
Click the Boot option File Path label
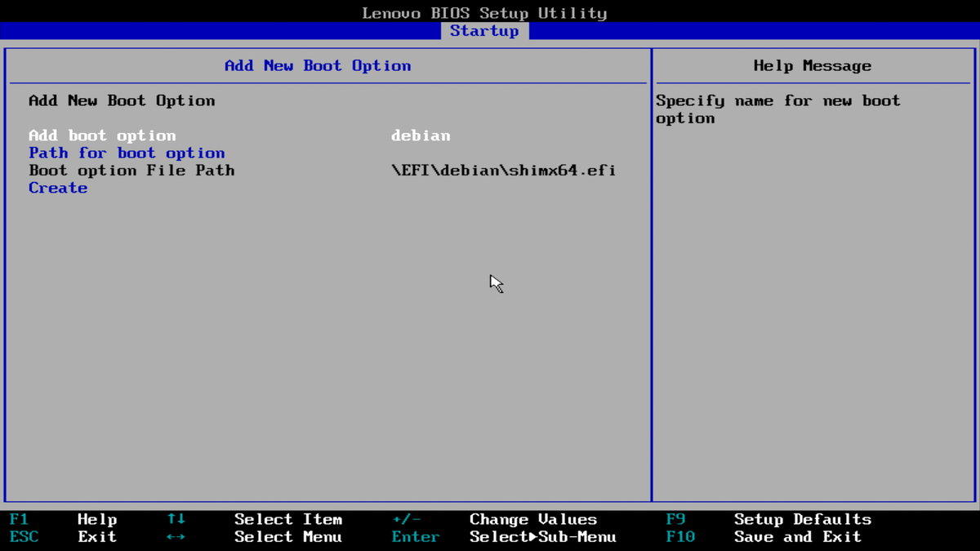131,171
